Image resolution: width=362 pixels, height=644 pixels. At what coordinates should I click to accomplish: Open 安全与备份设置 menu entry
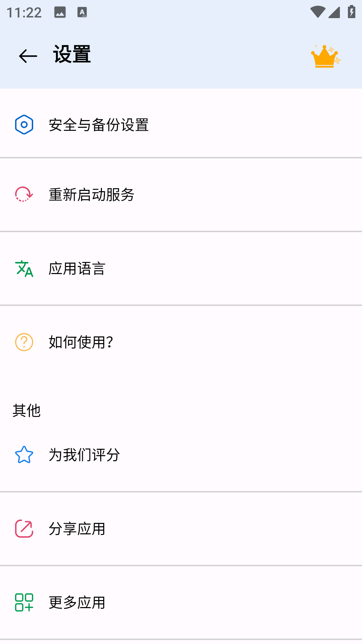[99, 125]
